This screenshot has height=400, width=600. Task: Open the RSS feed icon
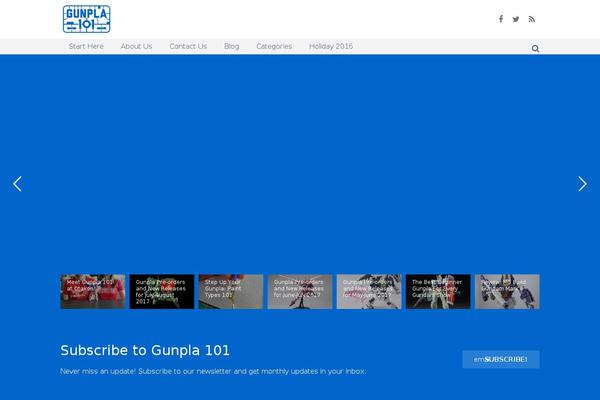(x=532, y=19)
